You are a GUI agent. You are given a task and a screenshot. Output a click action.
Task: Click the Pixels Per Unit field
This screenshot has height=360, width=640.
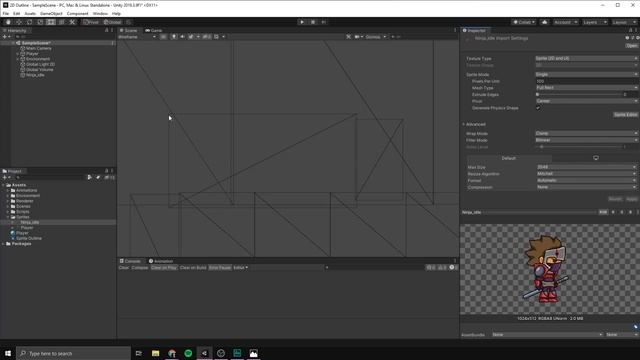tap(587, 81)
